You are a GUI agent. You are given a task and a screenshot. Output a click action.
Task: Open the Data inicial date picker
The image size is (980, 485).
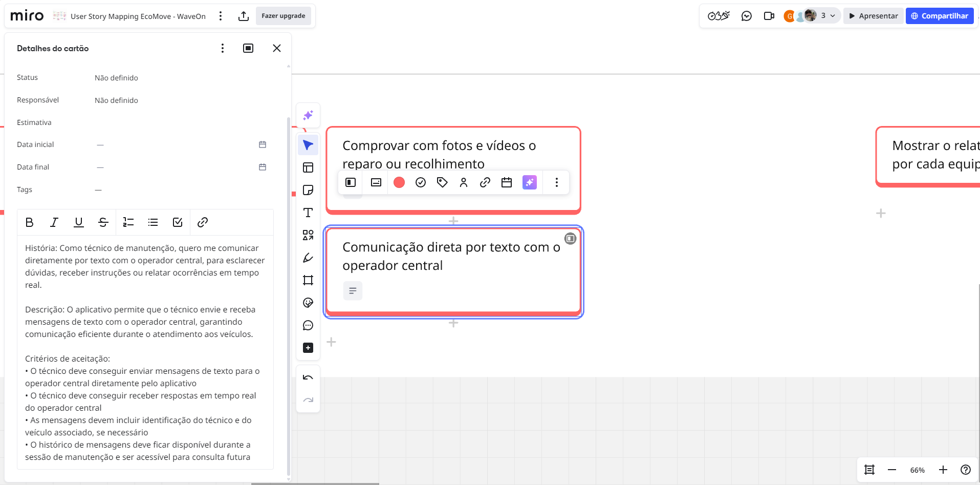(x=263, y=145)
